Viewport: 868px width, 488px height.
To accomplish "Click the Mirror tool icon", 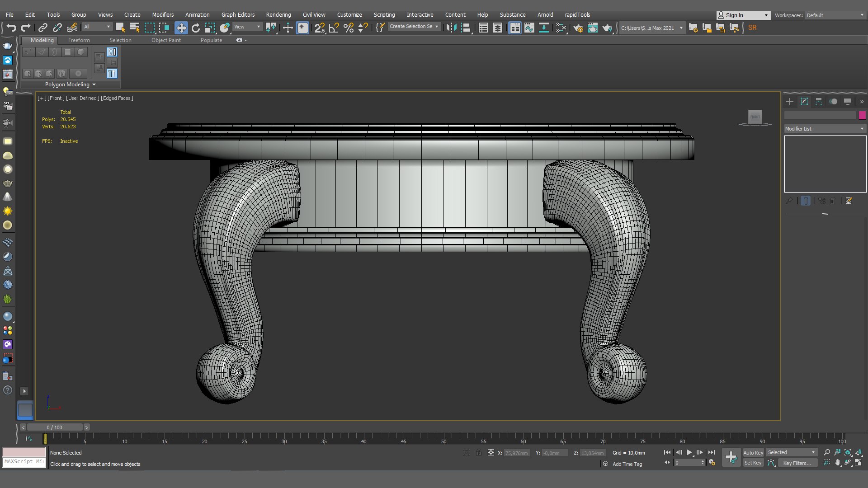I will point(451,28).
